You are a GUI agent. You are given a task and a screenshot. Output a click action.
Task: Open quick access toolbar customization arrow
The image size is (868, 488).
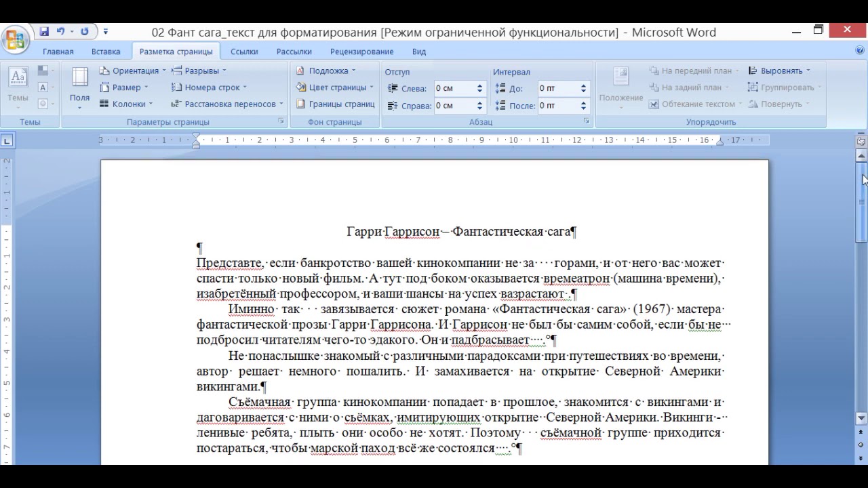(106, 32)
